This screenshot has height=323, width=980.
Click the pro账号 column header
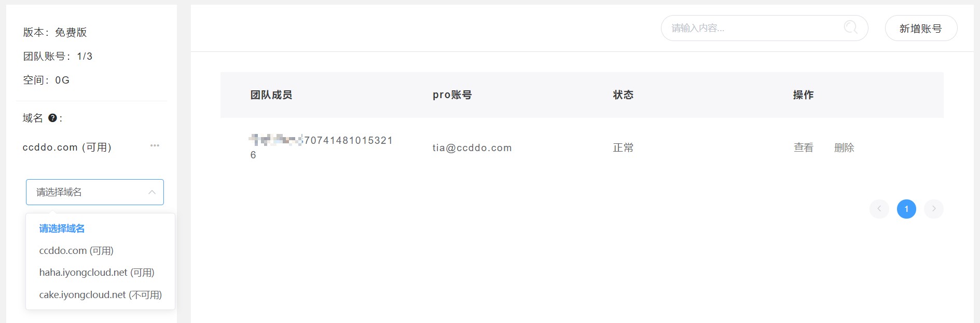pyautogui.click(x=452, y=95)
